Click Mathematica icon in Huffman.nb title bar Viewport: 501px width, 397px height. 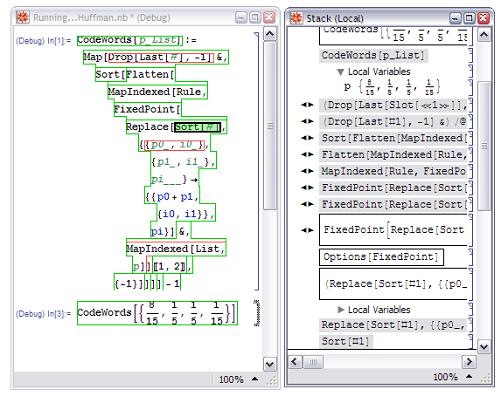tap(23, 17)
